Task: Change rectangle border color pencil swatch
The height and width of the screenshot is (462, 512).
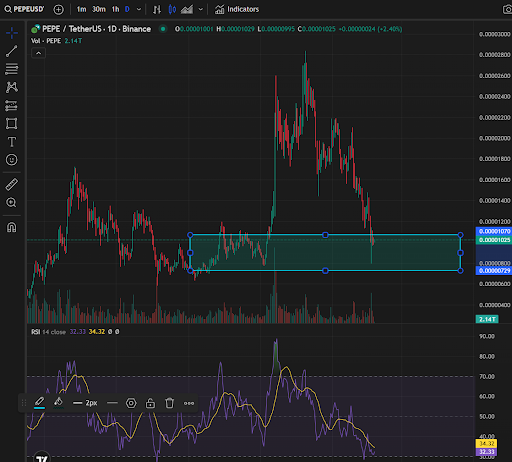Action: click(x=39, y=403)
